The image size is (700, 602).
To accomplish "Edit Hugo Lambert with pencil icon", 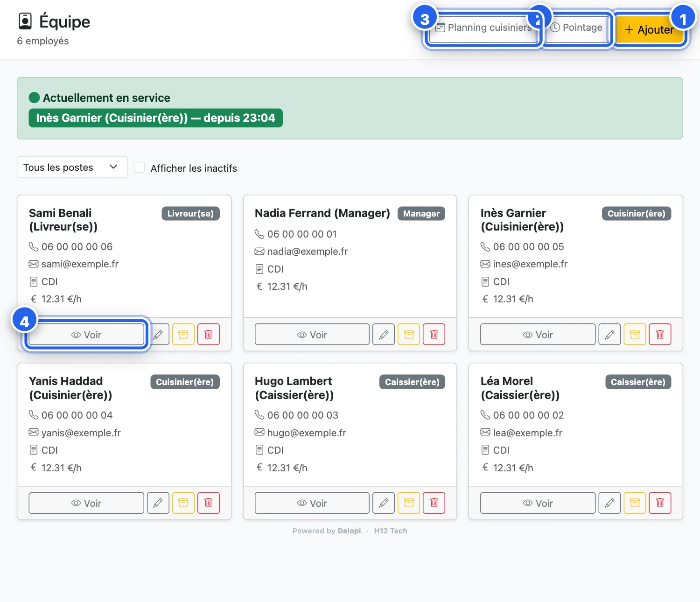I will [384, 503].
